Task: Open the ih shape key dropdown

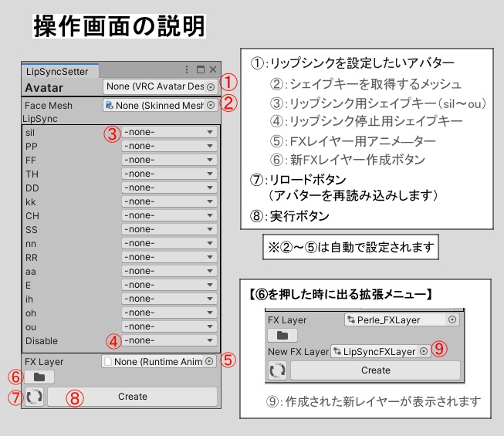Action: click(169, 299)
